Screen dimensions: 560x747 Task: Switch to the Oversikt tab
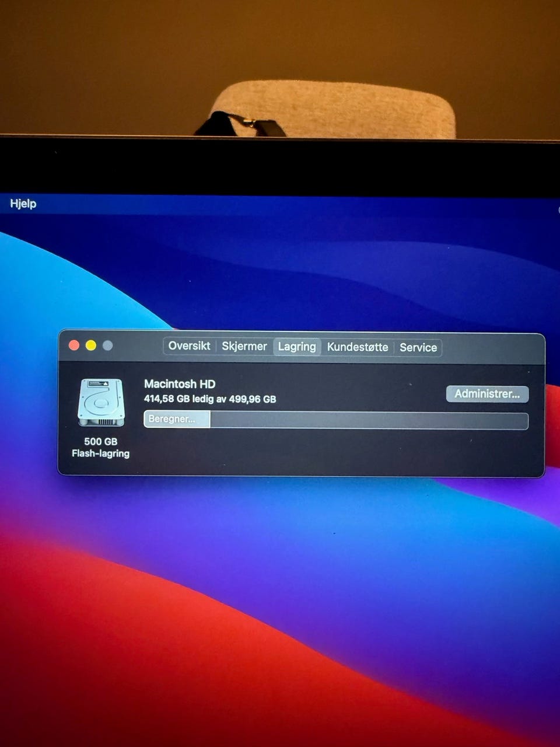(x=189, y=346)
